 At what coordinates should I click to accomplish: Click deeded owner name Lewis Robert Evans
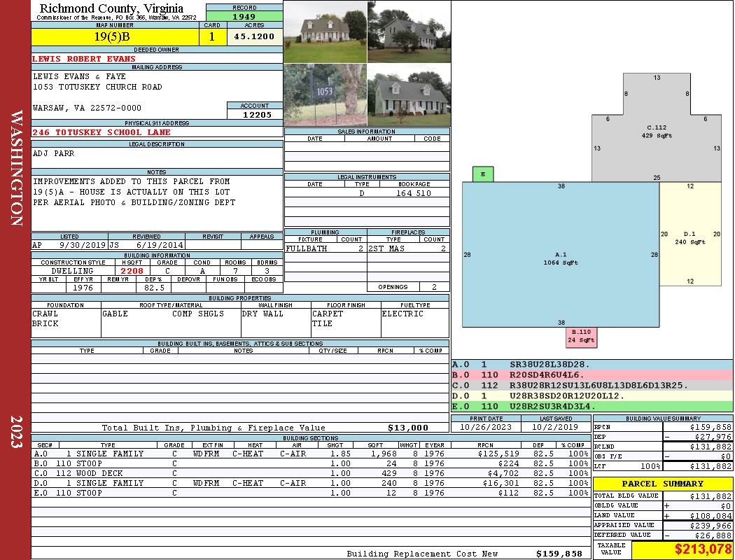point(85,59)
